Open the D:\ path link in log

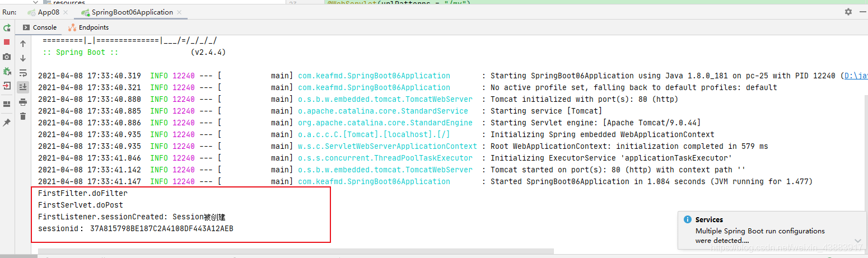(856, 76)
